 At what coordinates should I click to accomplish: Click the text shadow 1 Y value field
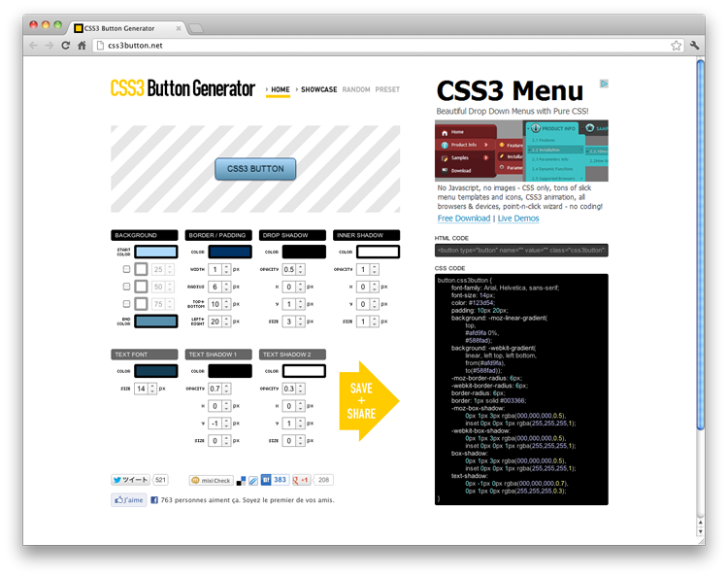(x=215, y=424)
